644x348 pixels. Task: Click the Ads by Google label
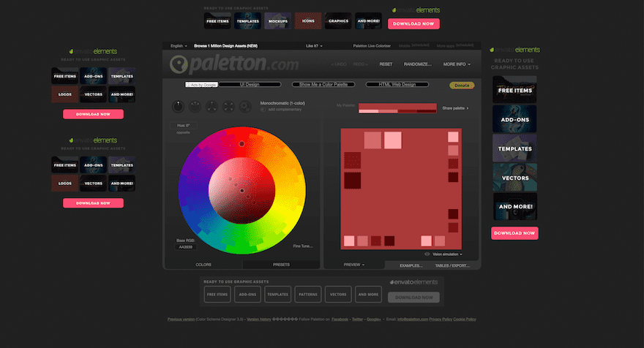[x=201, y=85]
